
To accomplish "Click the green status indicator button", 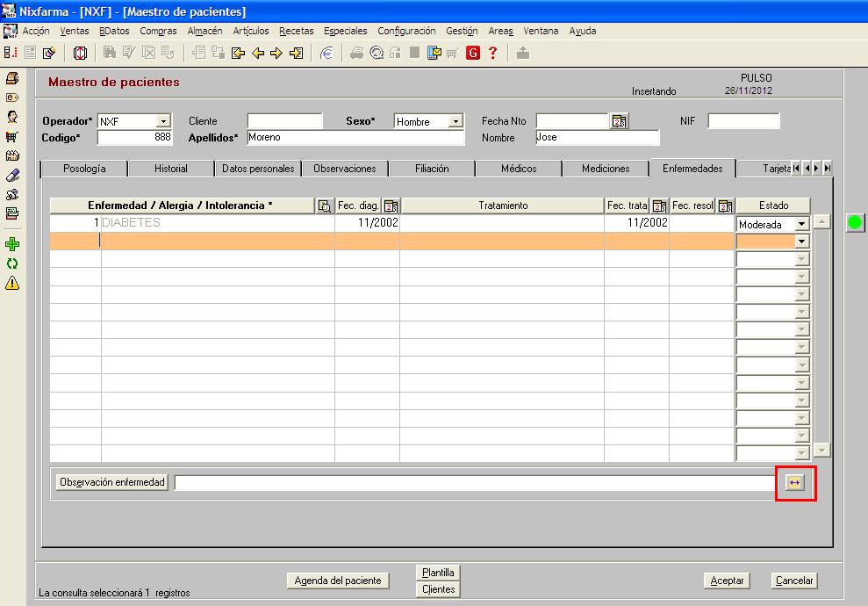I will click(x=855, y=223).
